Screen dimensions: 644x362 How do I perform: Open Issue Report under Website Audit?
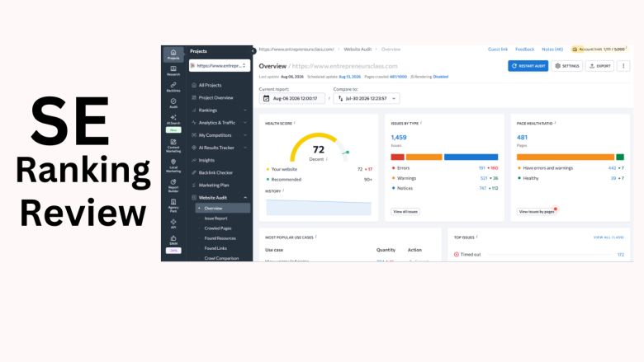click(215, 219)
